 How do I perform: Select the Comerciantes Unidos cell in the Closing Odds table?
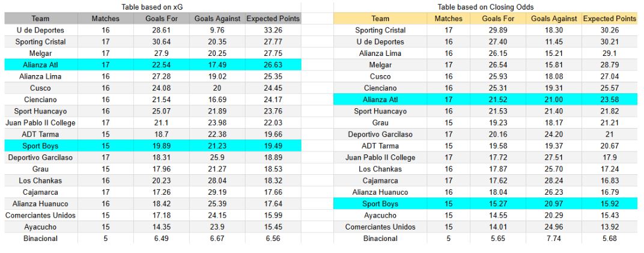pyautogui.click(x=380, y=227)
